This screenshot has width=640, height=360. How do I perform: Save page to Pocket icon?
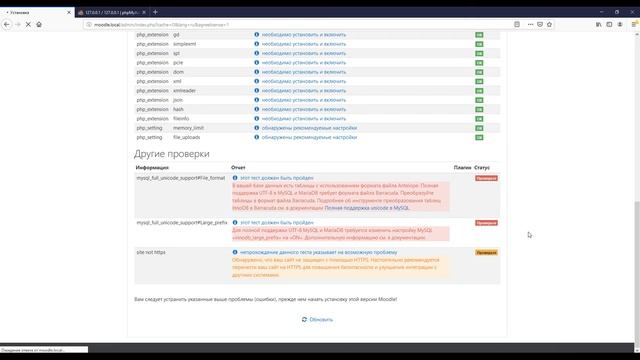coord(540,24)
